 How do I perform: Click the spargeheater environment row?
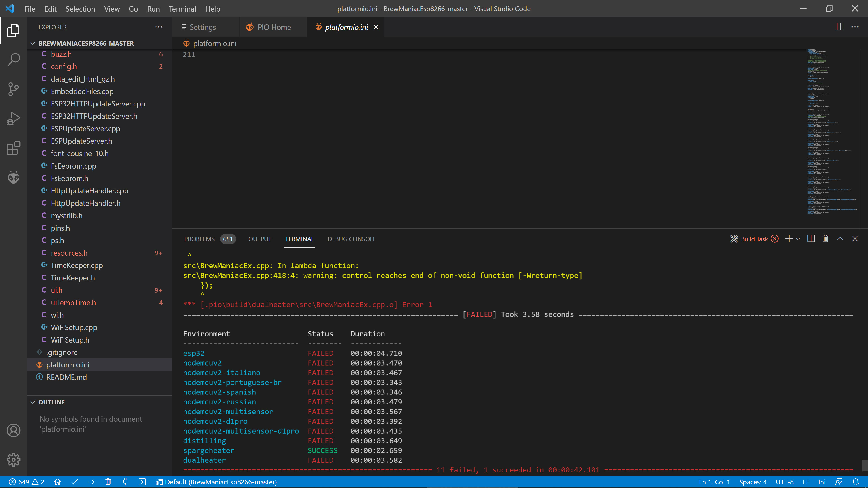point(292,450)
